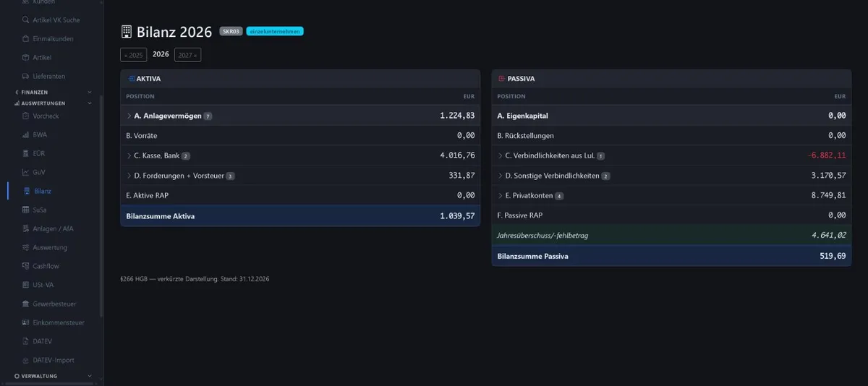Click the sidebar vertical scrollbar
The width and height of the screenshot is (868, 386).
(101, 206)
